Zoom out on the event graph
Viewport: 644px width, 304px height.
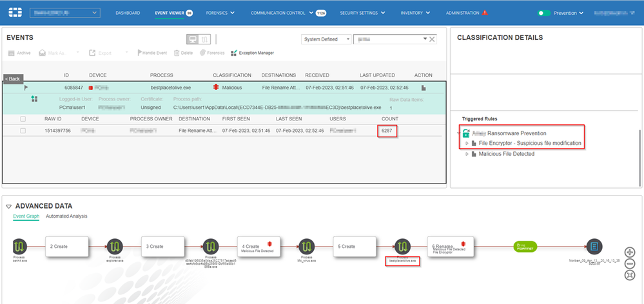point(630,263)
